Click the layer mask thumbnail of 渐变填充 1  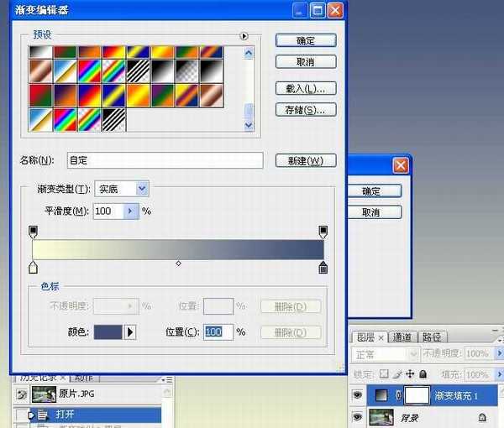(418, 395)
